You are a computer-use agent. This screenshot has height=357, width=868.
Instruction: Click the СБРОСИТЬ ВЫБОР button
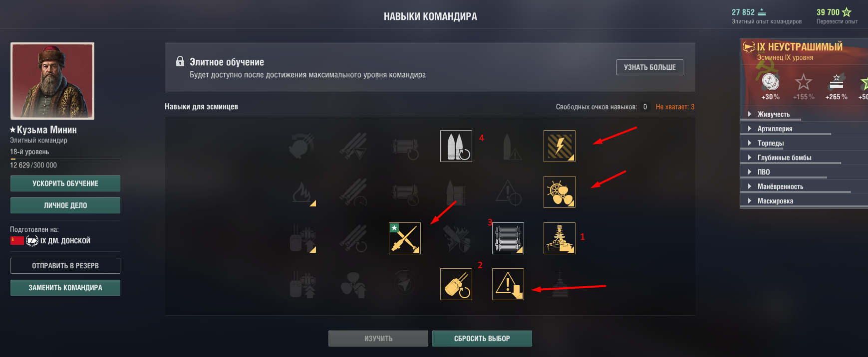point(482,339)
